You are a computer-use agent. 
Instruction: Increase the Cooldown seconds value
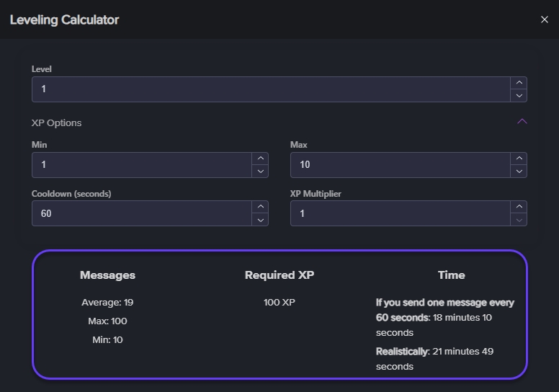260,207
